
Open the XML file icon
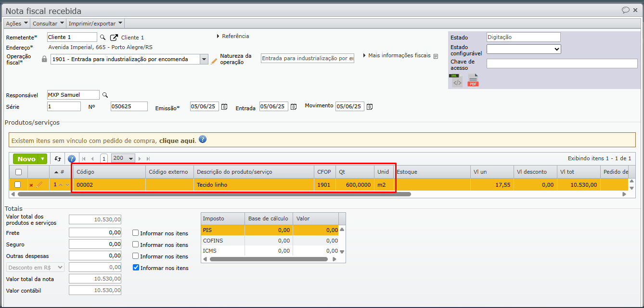457,81
